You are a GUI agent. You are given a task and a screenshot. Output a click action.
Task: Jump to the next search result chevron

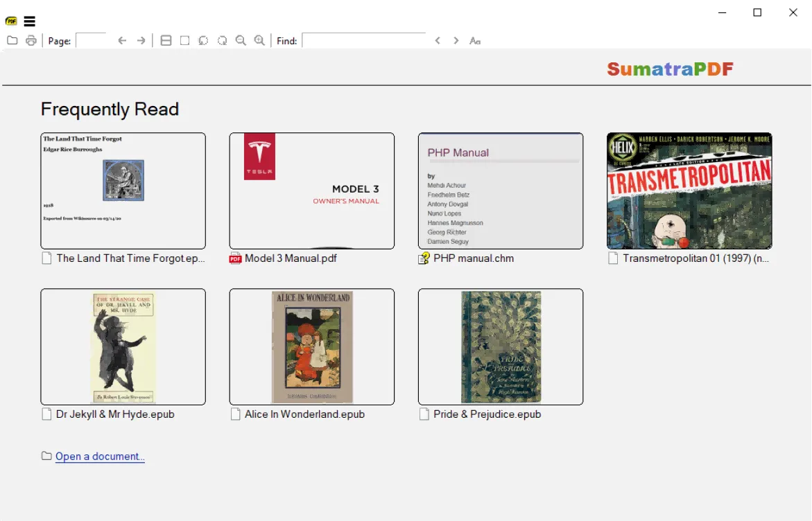(456, 41)
